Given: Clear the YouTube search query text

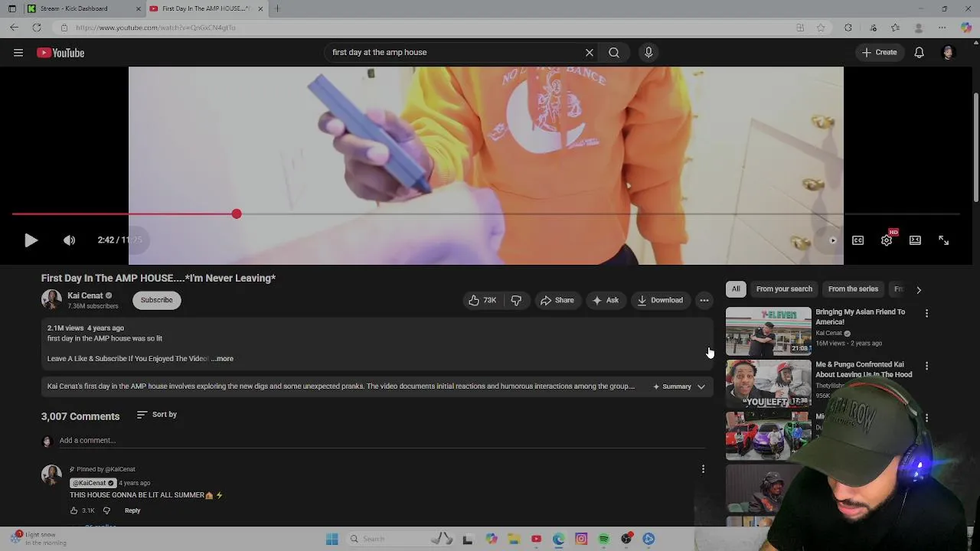Looking at the screenshot, I should (589, 53).
